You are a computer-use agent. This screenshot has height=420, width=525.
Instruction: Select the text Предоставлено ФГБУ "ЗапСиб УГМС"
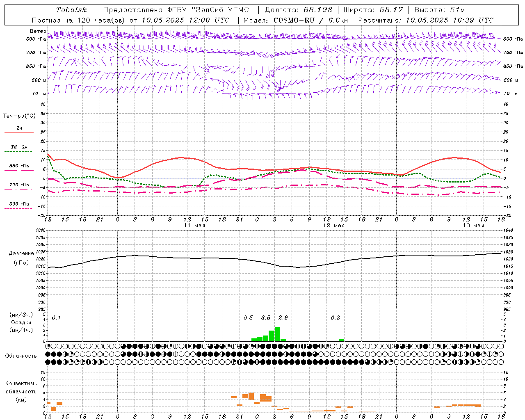(x=178, y=10)
